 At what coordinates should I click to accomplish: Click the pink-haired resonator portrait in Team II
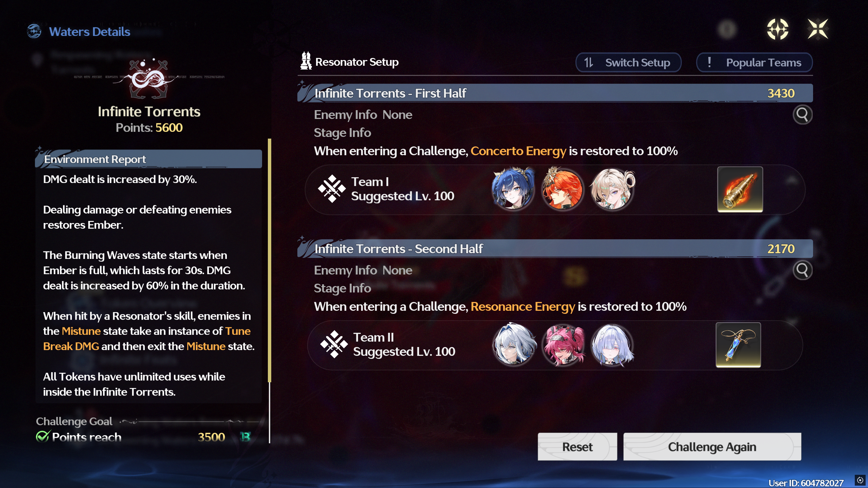coord(564,345)
